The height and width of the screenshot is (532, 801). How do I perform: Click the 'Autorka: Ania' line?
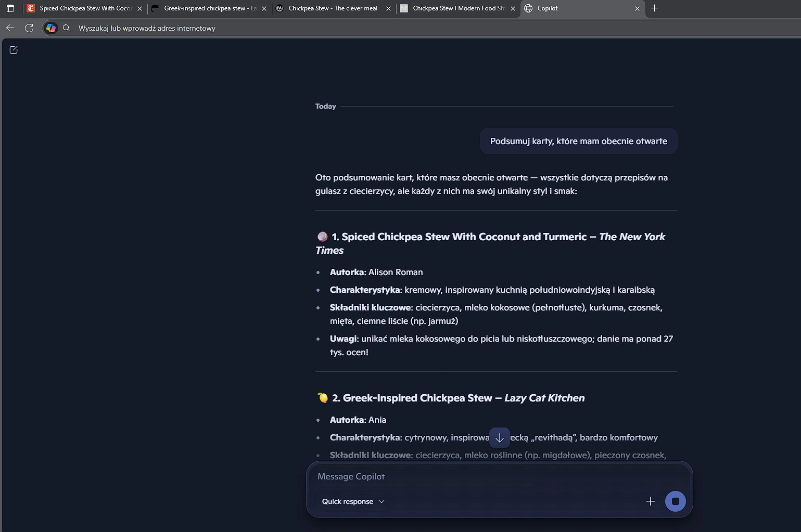coord(358,420)
